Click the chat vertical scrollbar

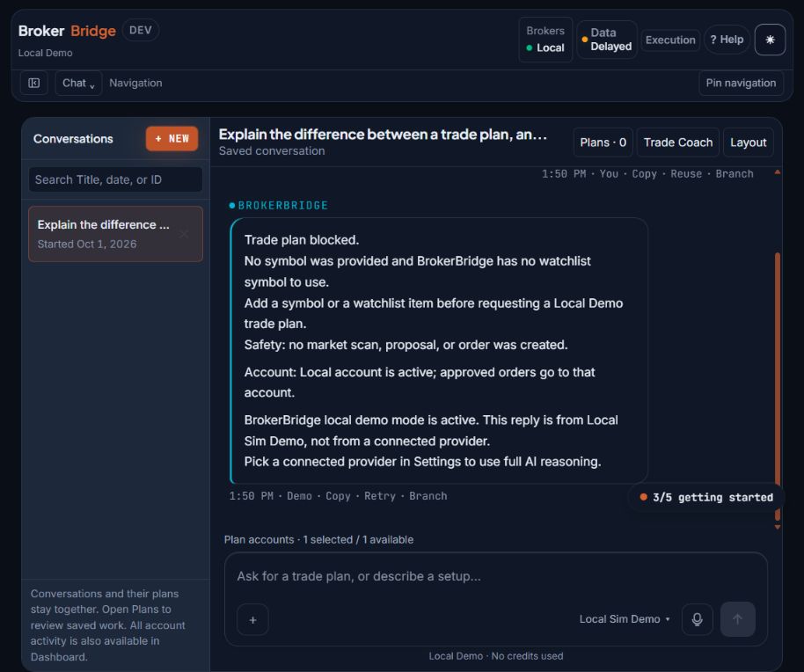pyautogui.click(x=778, y=379)
